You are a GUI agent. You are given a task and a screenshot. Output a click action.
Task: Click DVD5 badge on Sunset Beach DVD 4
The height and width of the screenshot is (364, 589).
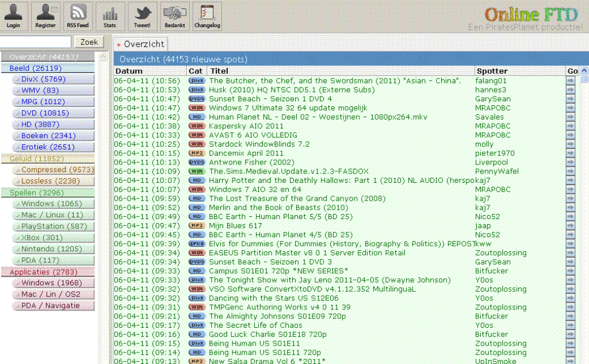point(197,99)
